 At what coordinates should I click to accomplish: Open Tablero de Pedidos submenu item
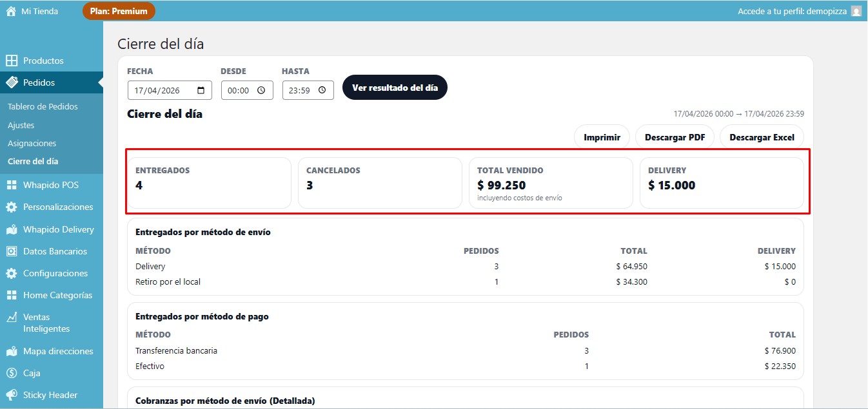point(43,106)
